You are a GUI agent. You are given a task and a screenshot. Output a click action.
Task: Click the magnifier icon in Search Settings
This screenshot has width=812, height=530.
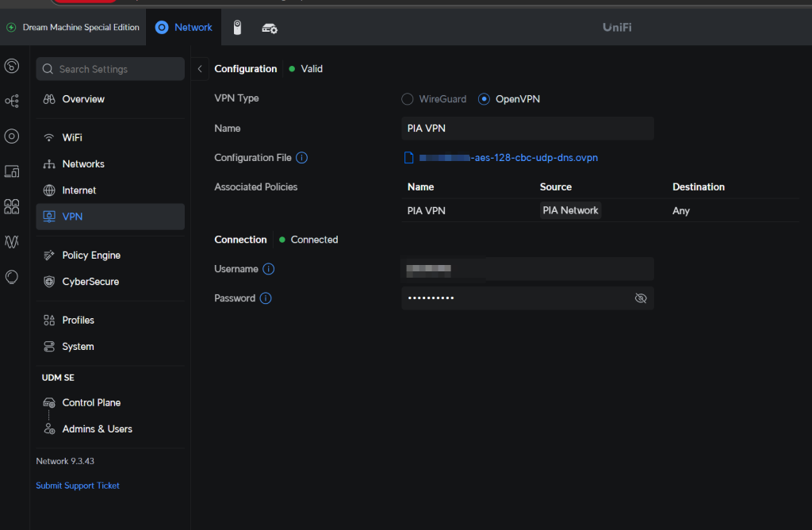[x=48, y=69]
